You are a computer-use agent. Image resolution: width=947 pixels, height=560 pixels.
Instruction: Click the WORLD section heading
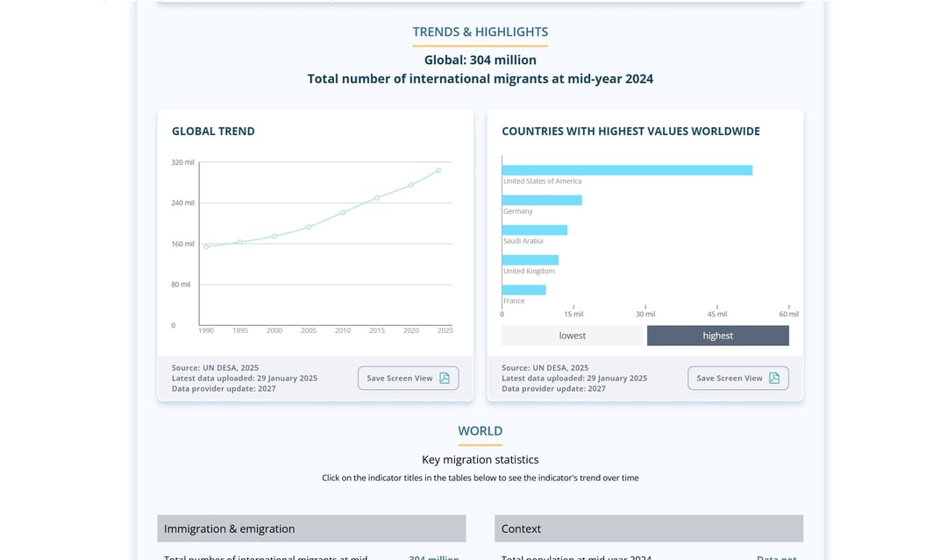click(x=481, y=431)
